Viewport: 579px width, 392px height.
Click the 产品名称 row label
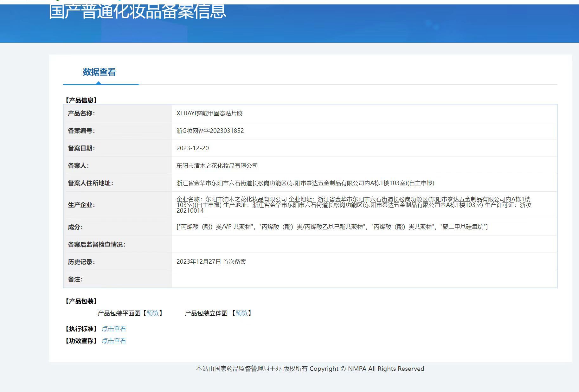[81, 113]
